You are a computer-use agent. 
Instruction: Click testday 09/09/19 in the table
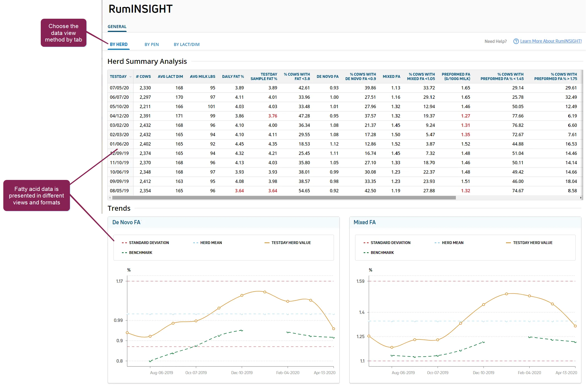[x=119, y=182]
